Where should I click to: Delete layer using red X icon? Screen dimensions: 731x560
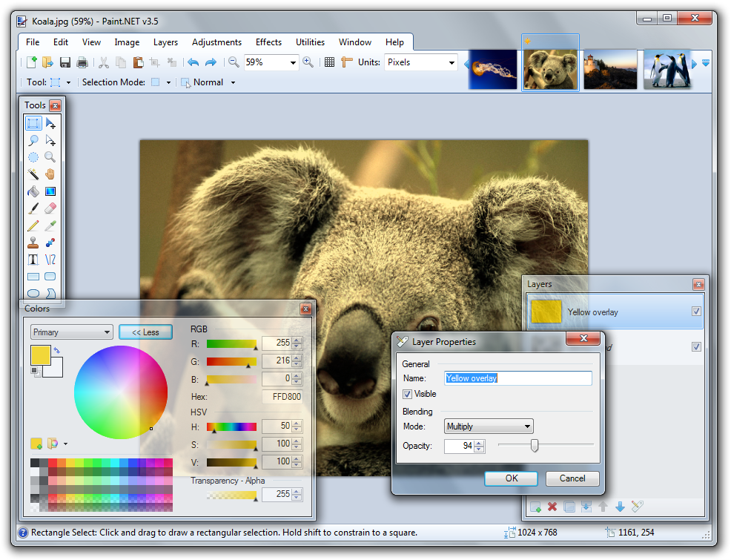[552, 507]
